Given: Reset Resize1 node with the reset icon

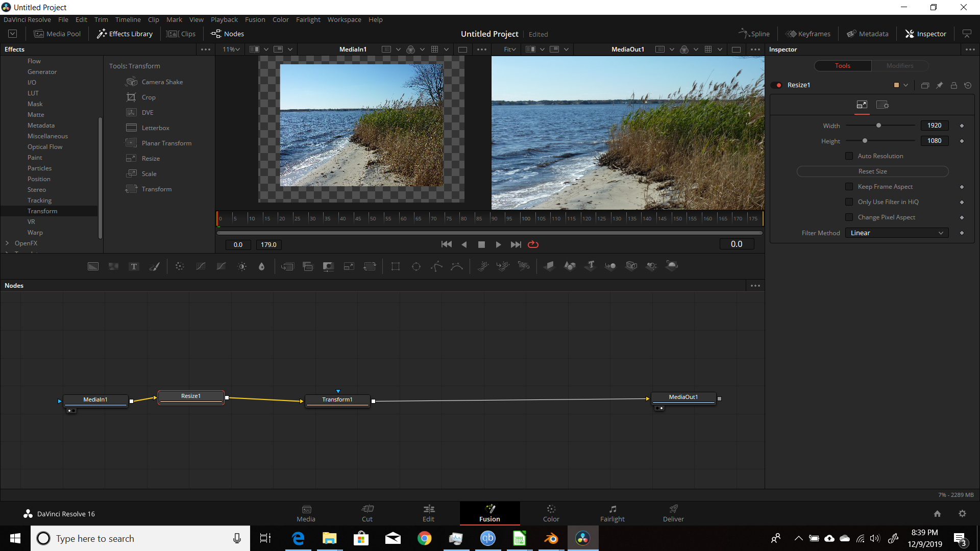Looking at the screenshot, I should 968,85.
